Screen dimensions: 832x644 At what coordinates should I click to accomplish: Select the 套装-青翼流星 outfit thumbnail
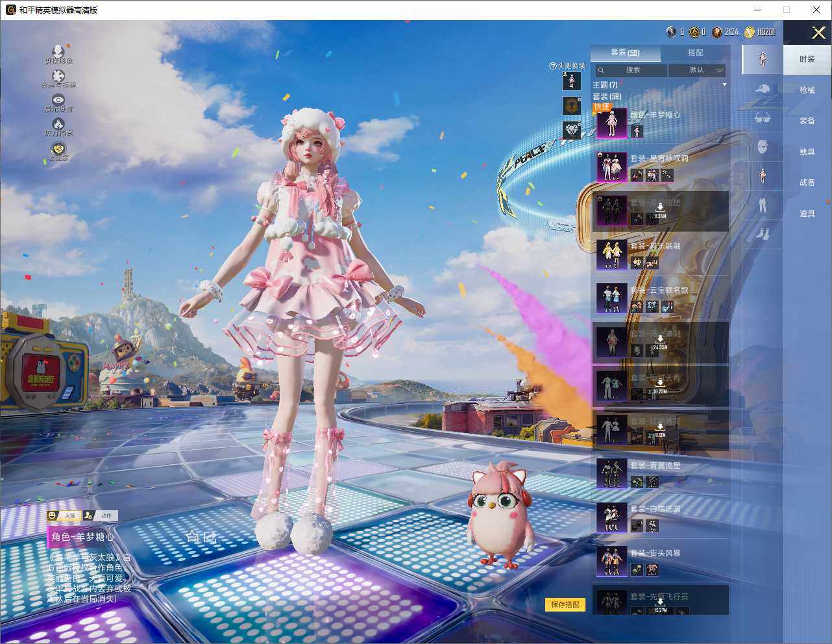(611, 474)
